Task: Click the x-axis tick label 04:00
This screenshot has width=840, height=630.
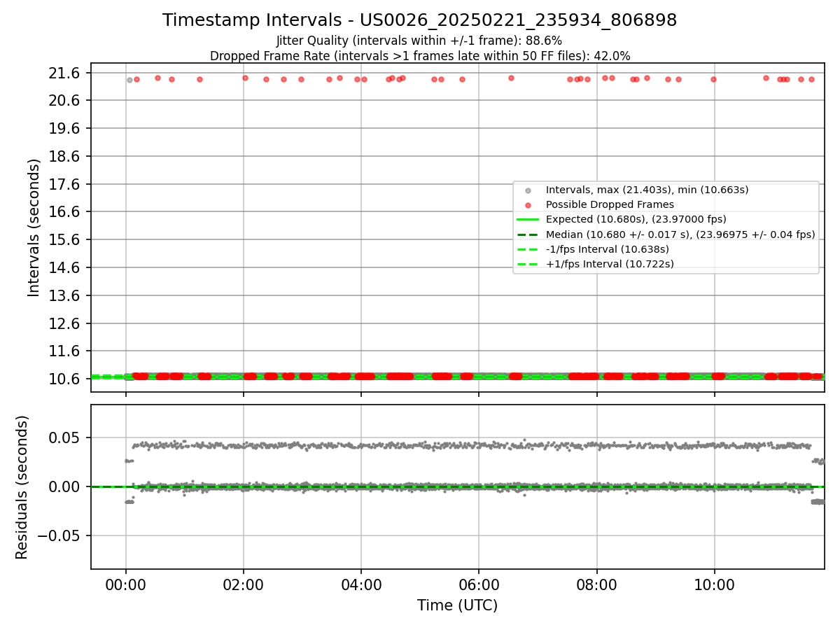Action: tap(361, 584)
